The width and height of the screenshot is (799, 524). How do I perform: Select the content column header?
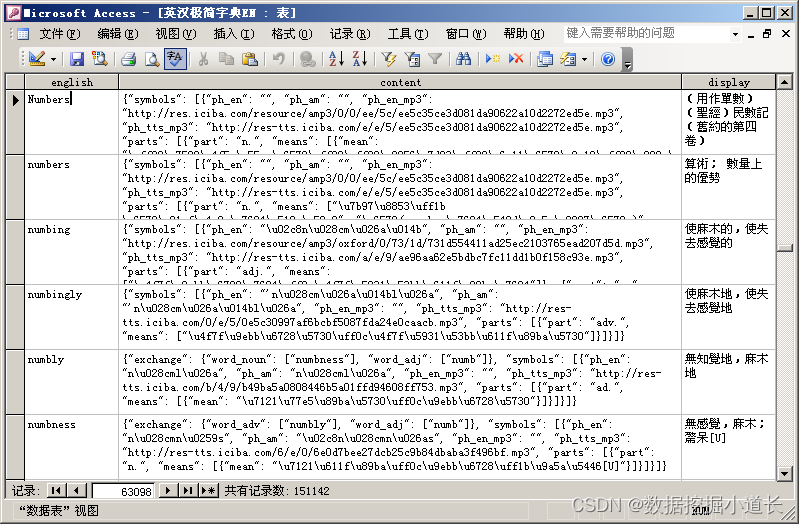coord(400,82)
